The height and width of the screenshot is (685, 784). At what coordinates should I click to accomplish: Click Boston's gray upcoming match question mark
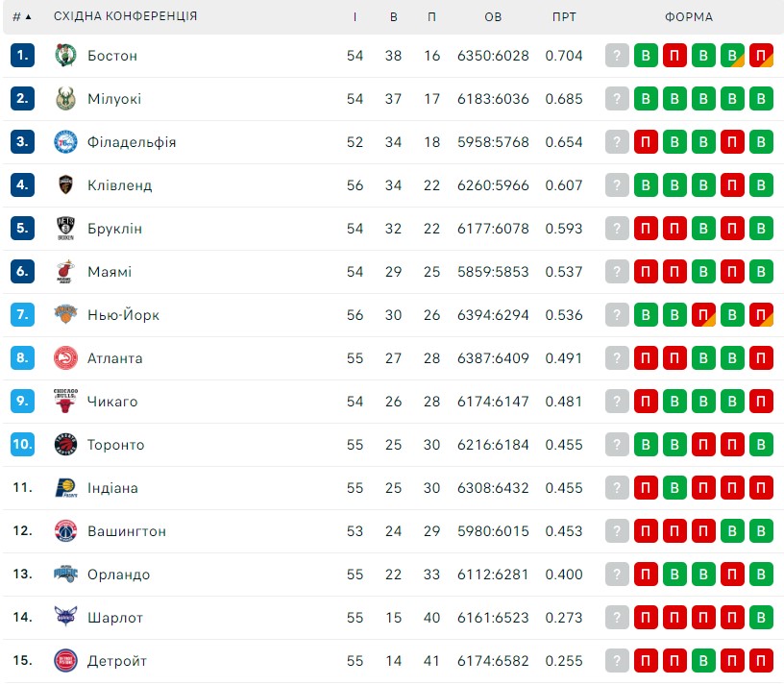(617, 56)
